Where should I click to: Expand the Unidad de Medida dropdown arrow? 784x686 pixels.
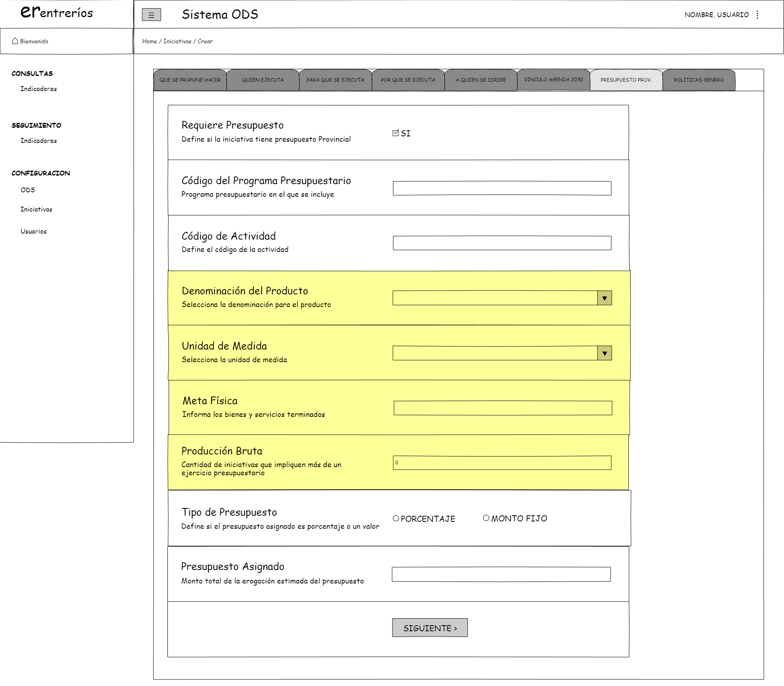[x=604, y=353]
